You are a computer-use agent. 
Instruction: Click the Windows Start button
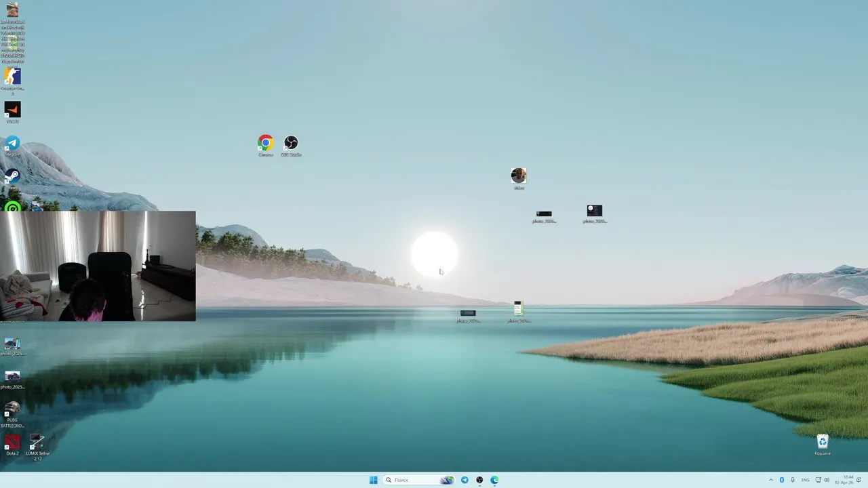coord(373,480)
